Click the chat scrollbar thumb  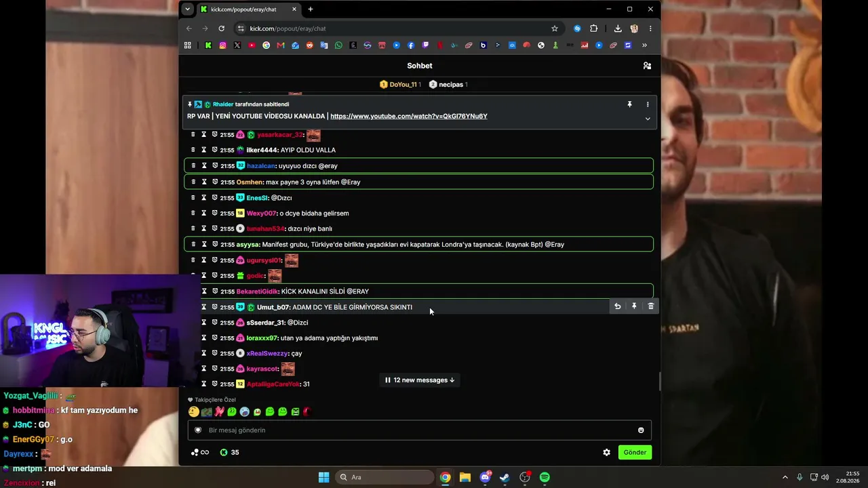(660, 382)
